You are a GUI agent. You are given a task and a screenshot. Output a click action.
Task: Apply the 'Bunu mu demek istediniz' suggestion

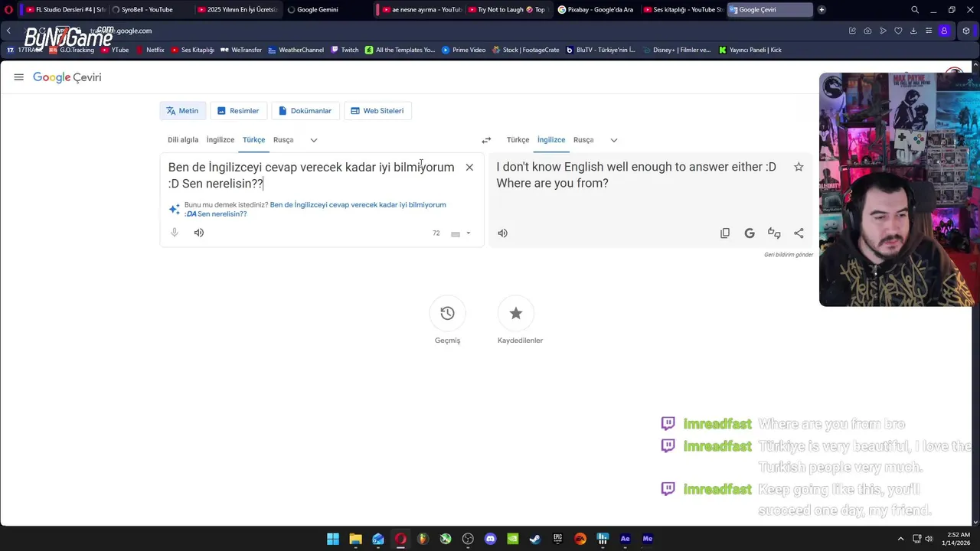315,210
